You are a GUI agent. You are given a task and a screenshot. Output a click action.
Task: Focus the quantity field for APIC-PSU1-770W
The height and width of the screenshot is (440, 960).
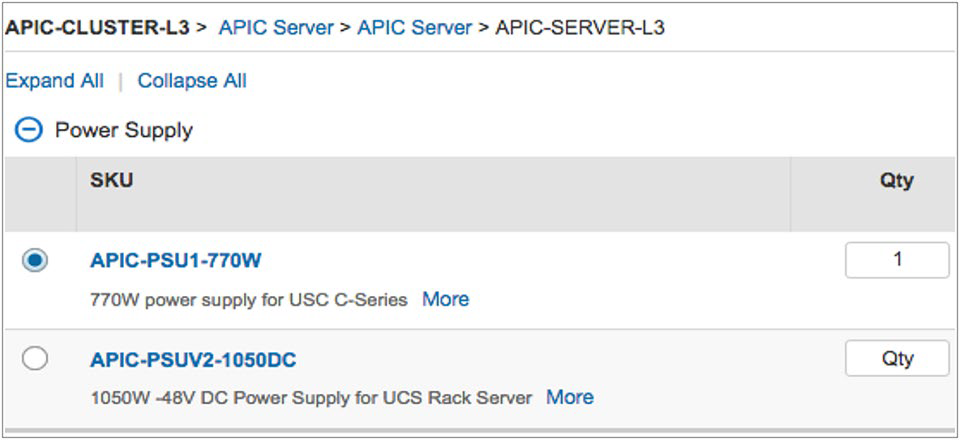897,260
